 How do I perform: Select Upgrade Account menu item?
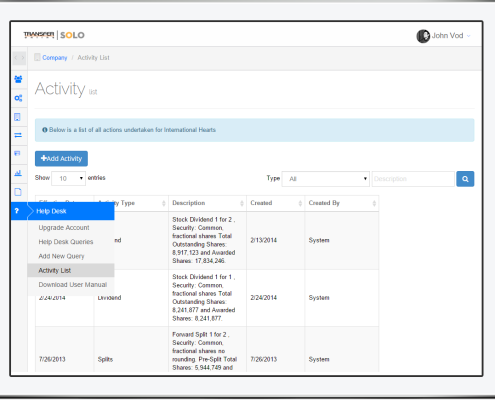pyautogui.click(x=64, y=228)
